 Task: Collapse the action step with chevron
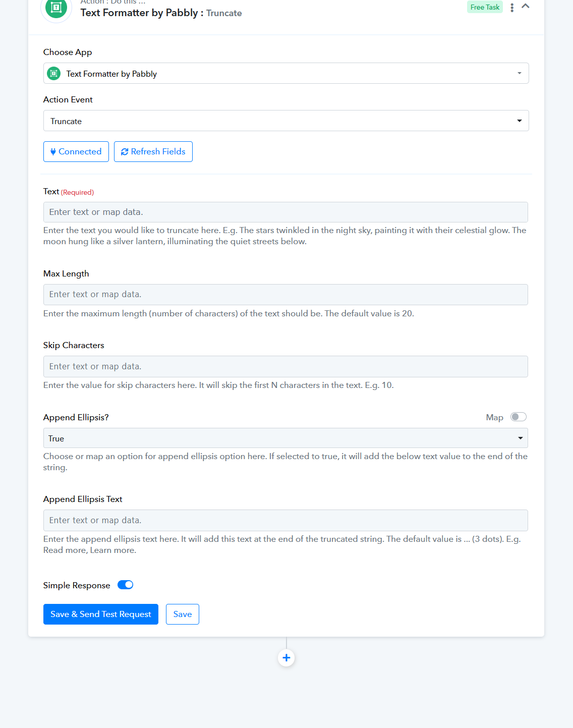[526, 6]
